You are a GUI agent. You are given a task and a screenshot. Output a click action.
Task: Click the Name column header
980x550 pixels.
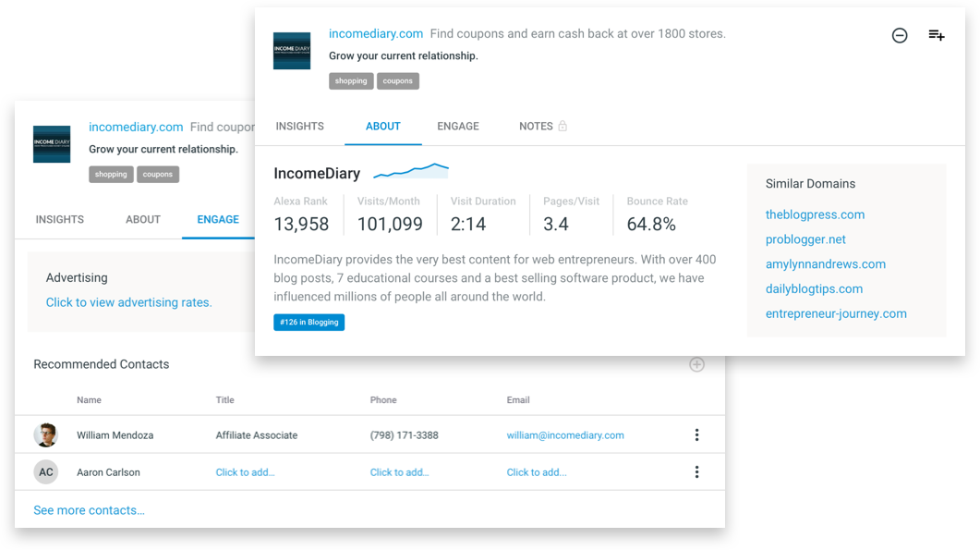point(89,400)
